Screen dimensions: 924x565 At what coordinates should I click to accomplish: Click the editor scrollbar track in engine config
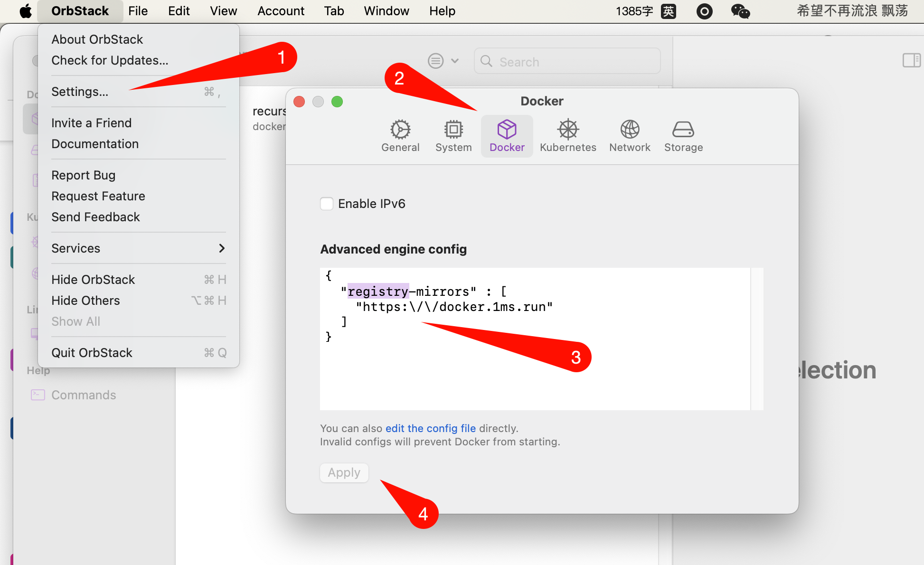point(757,339)
